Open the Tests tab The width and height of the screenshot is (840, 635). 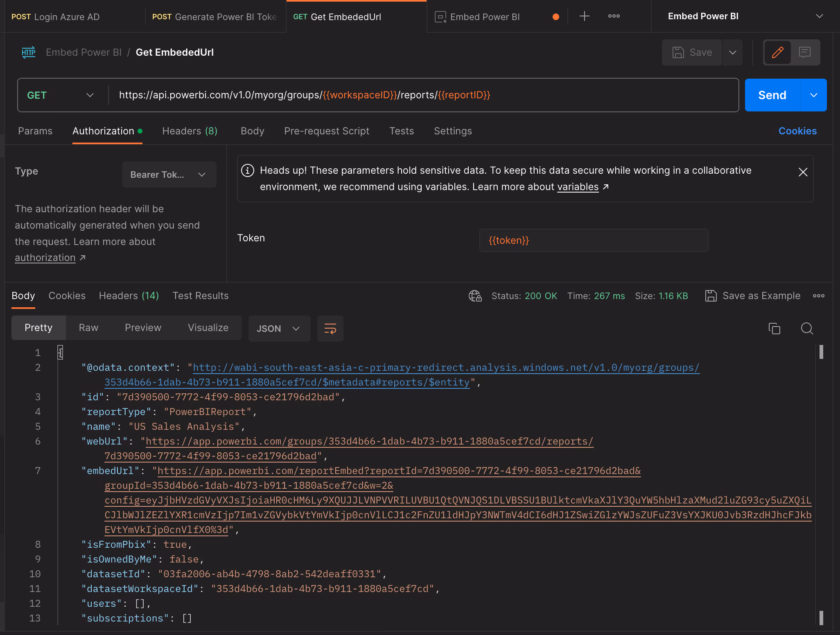point(402,131)
